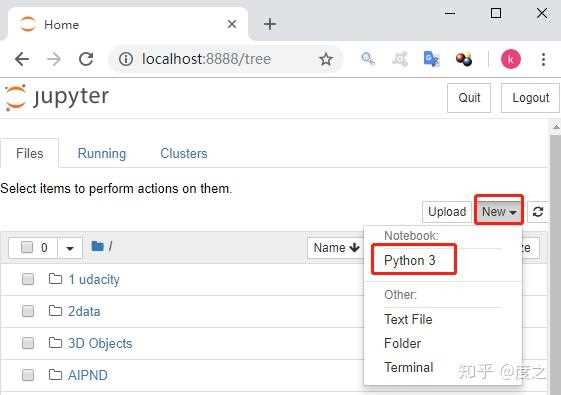Click the Logout button
561x395 pixels.
(x=531, y=98)
